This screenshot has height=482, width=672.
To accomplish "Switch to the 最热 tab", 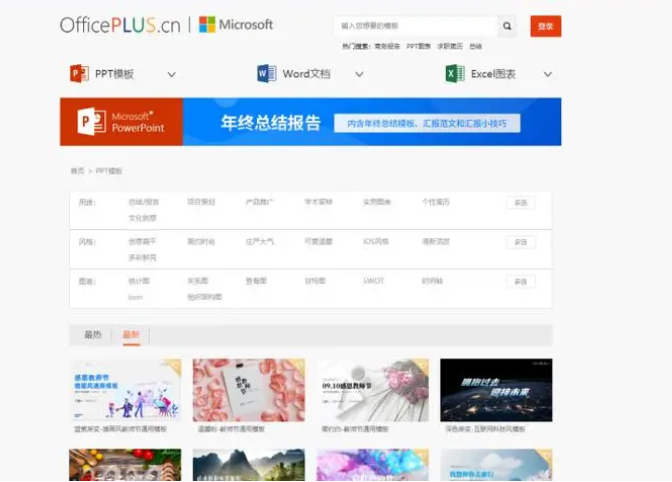I will tap(93, 335).
